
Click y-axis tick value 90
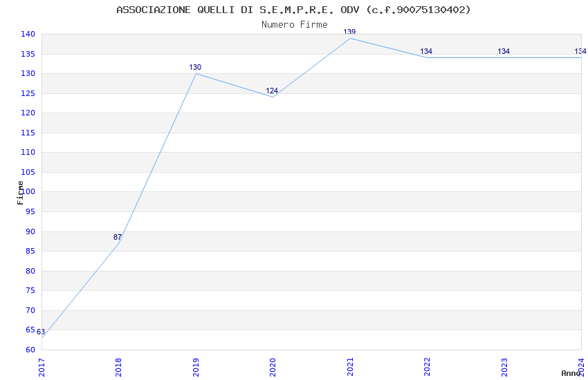pyautogui.click(x=30, y=231)
